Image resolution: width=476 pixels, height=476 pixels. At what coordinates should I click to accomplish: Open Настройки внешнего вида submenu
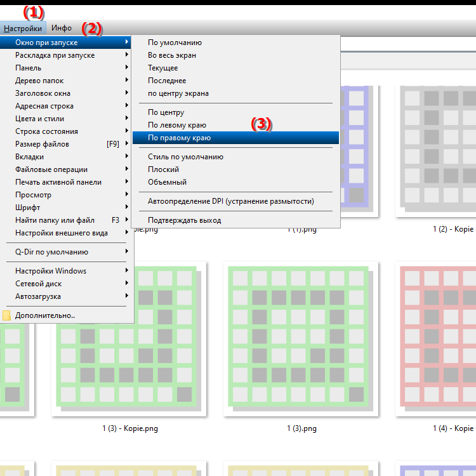(65, 233)
